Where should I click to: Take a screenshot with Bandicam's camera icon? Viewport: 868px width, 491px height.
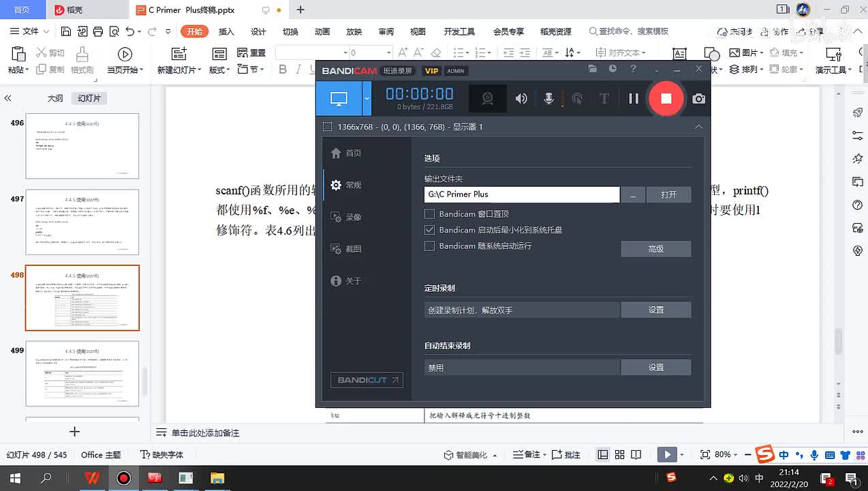pos(699,99)
